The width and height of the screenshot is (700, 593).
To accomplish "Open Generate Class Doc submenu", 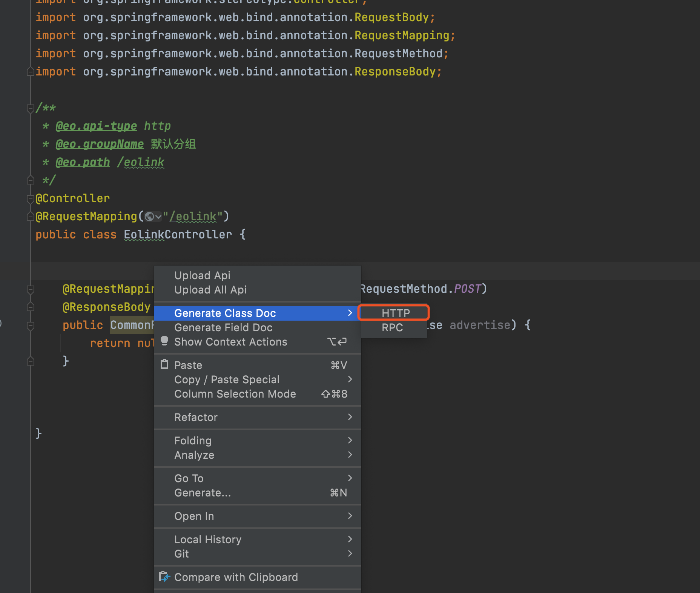I will click(x=258, y=313).
